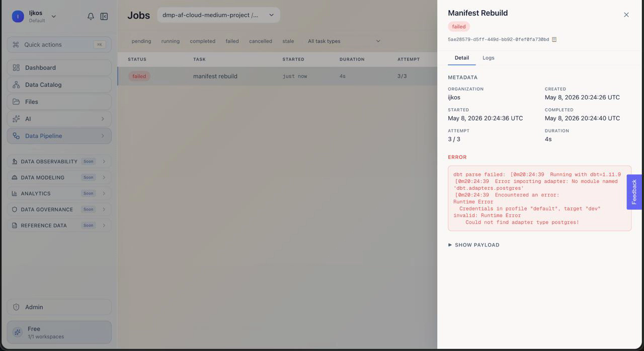Click the AI sparkle icon
644x351 pixels.
16,119
